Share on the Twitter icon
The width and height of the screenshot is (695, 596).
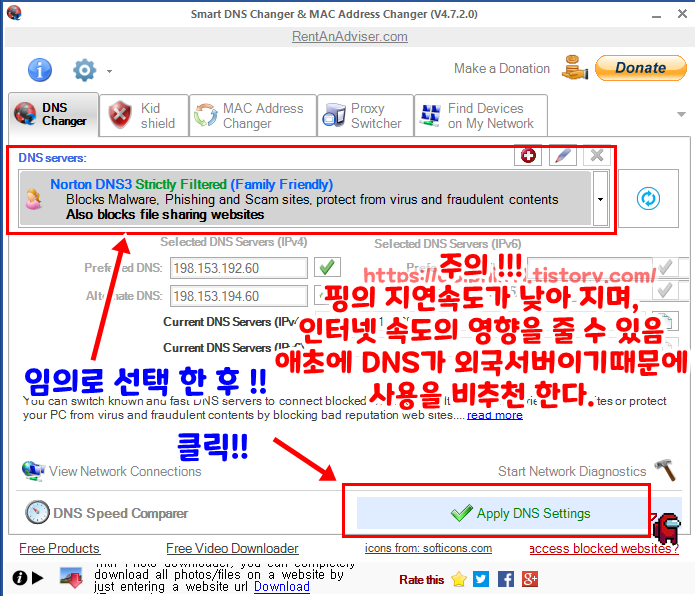481,579
